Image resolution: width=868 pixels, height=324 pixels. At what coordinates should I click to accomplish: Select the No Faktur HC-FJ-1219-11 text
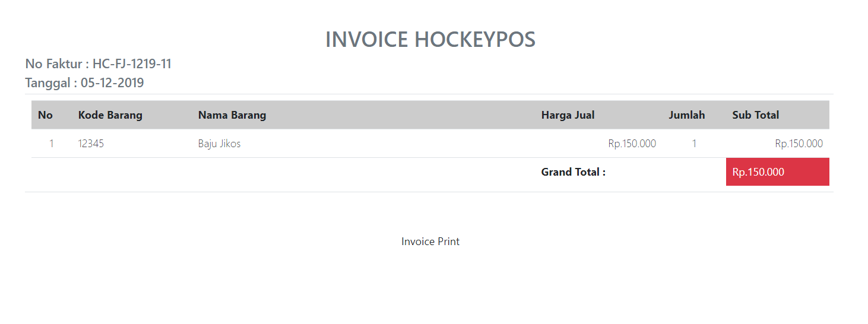pos(99,64)
